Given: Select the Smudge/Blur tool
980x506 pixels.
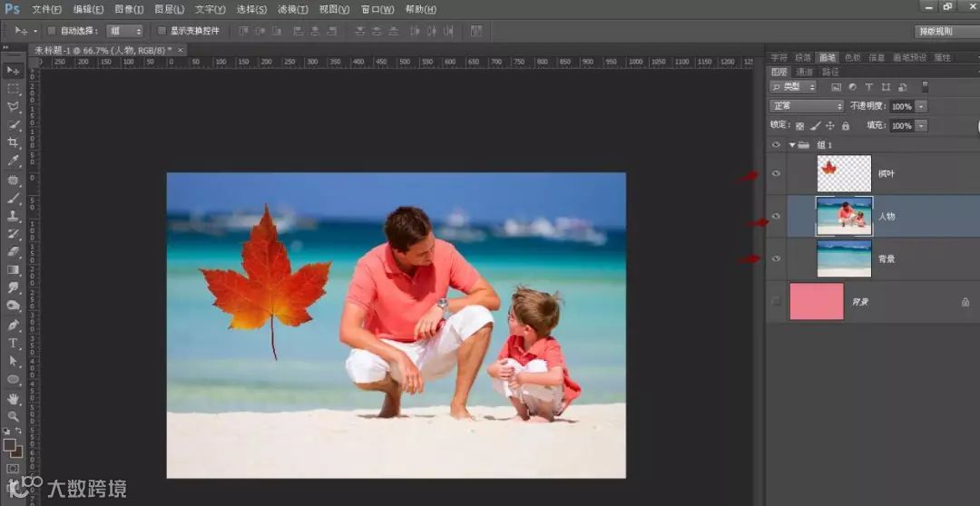Looking at the screenshot, I should pos(13,287).
